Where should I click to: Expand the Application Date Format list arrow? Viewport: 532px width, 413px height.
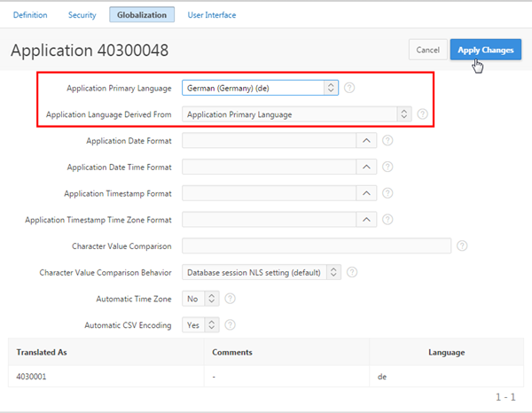(x=366, y=140)
